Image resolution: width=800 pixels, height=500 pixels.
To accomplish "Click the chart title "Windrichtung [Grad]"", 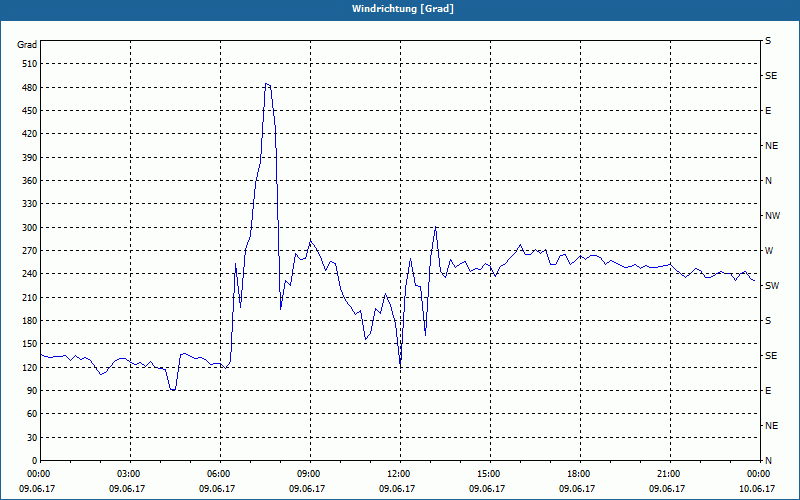I will click(403, 9).
